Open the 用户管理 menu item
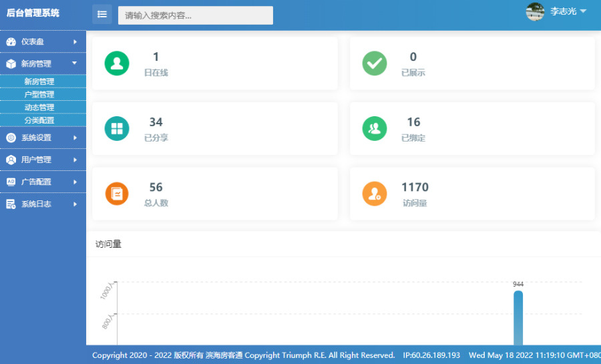This screenshot has height=364, width=601. coord(43,160)
